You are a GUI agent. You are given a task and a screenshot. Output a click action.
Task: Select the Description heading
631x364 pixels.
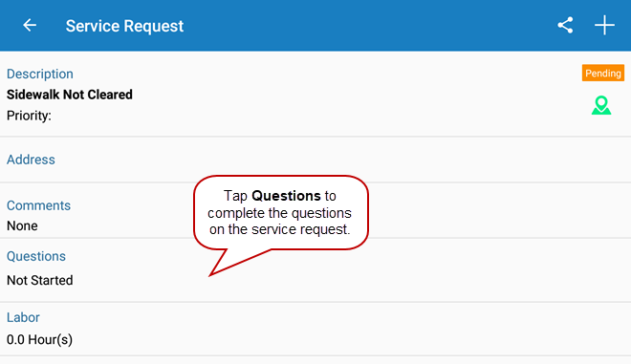point(40,74)
